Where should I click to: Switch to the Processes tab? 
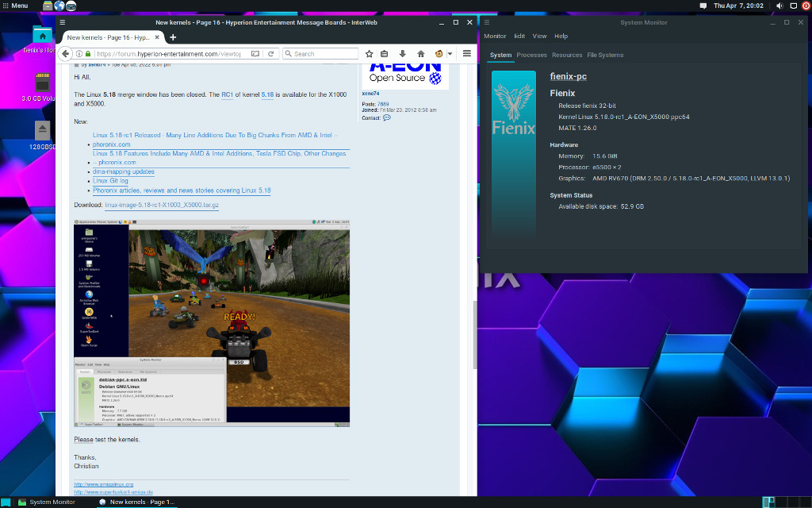[531, 55]
